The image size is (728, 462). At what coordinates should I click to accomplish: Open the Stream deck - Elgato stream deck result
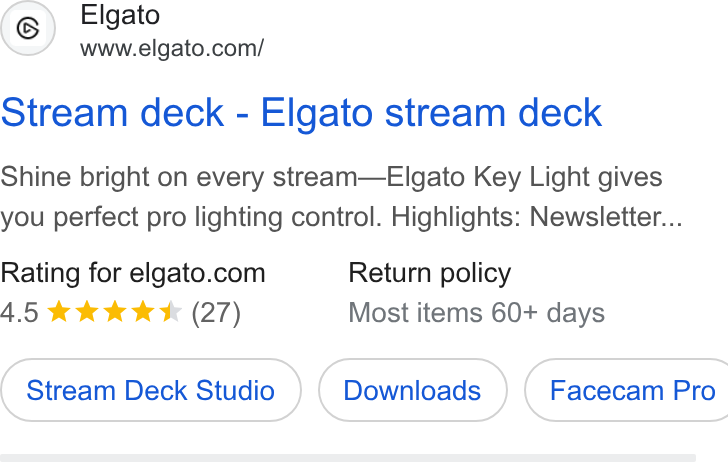pyautogui.click(x=301, y=113)
